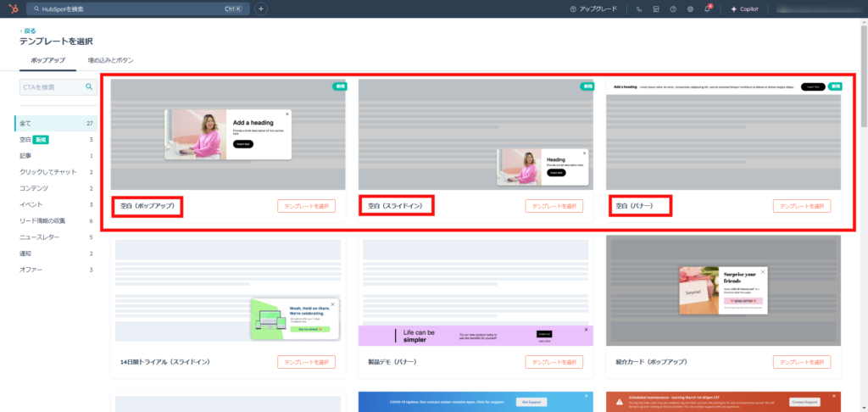The image size is (868, 412).
Task: Click the アップグレード upgrade button
Action: [594, 8]
